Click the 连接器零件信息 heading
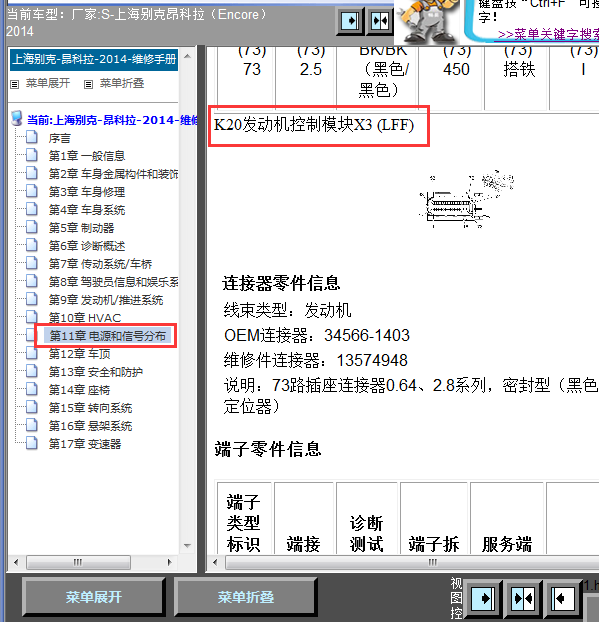This screenshot has height=622, width=599. tap(281, 283)
